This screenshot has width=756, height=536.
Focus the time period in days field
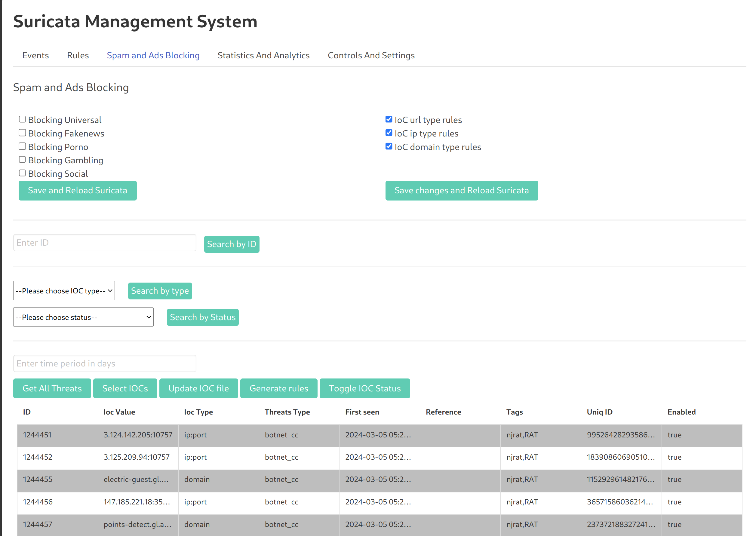click(105, 363)
